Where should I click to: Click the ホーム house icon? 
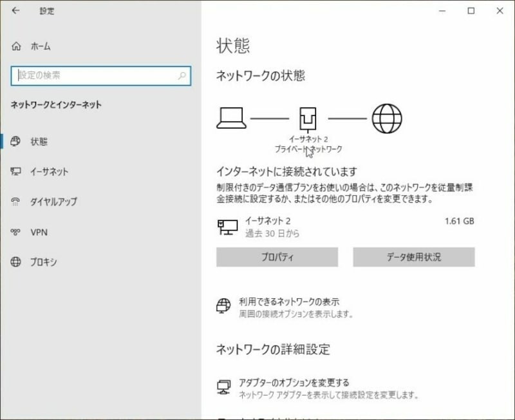point(15,46)
